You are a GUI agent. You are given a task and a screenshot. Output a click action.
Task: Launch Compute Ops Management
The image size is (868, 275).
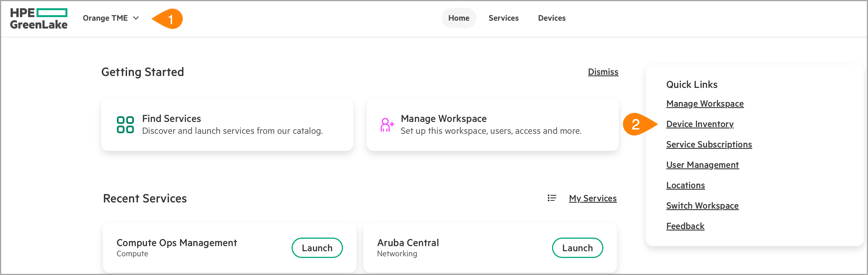click(x=317, y=248)
